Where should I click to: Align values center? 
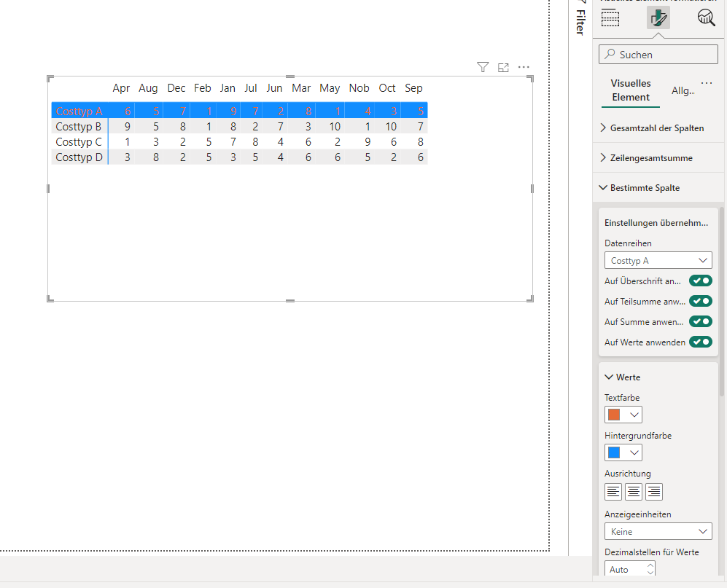634,492
